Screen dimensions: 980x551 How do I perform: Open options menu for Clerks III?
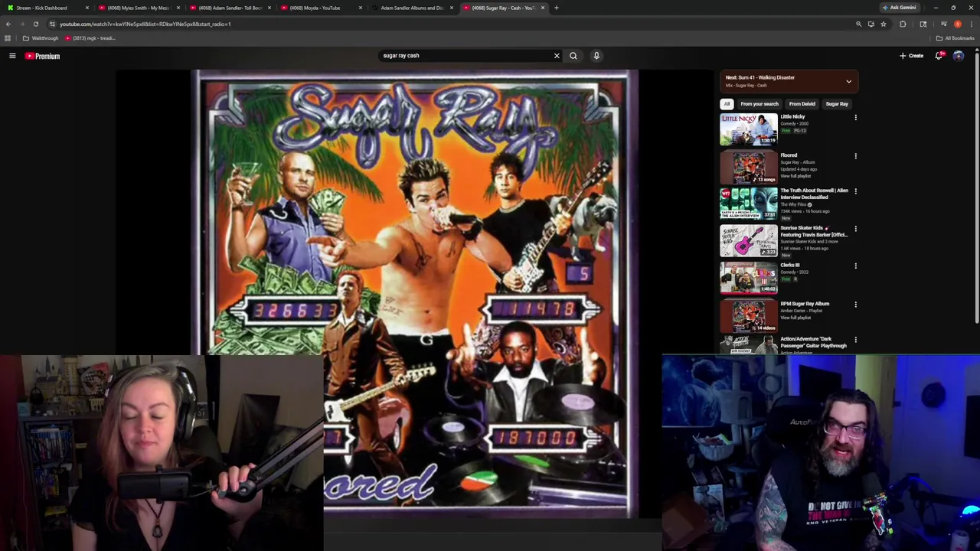pyautogui.click(x=855, y=266)
